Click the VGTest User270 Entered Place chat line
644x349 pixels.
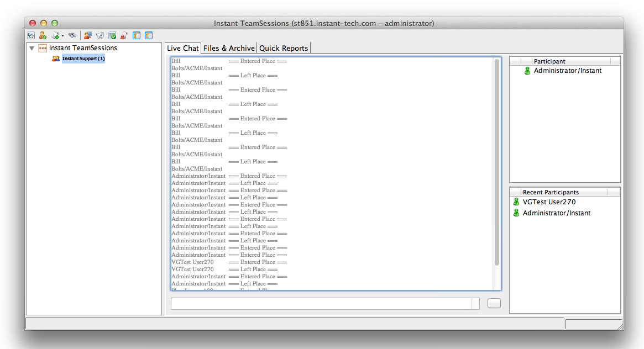point(229,262)
